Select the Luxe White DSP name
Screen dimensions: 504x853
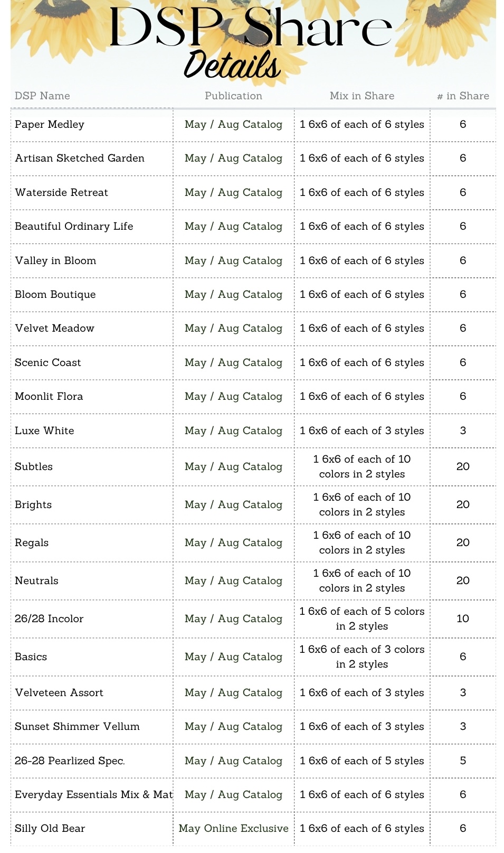[44, 430]
